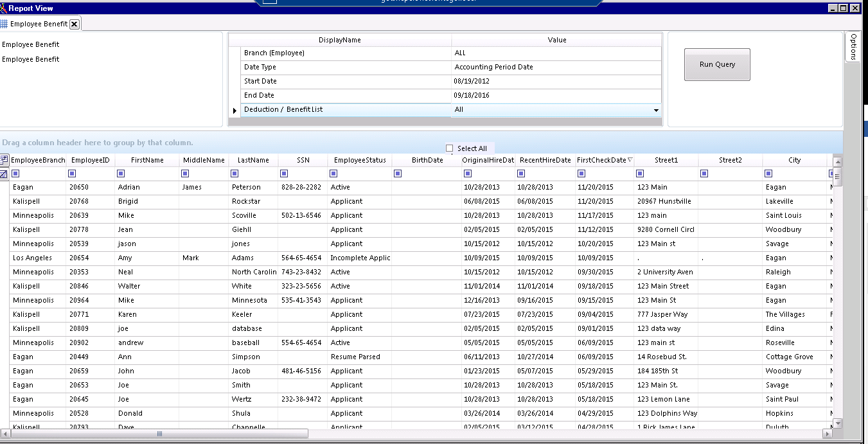Click employee ID 20768 cell

[x=91, y=201]
